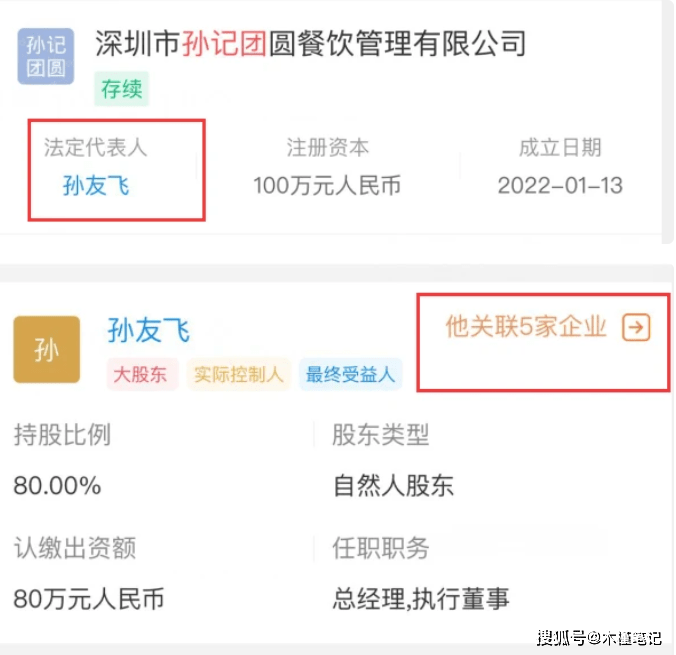Viewport: 676px width, 655px height.
Task: Open shareholder name 孙友飞 link
Action: pyautogui.click(x=148, y=330)
